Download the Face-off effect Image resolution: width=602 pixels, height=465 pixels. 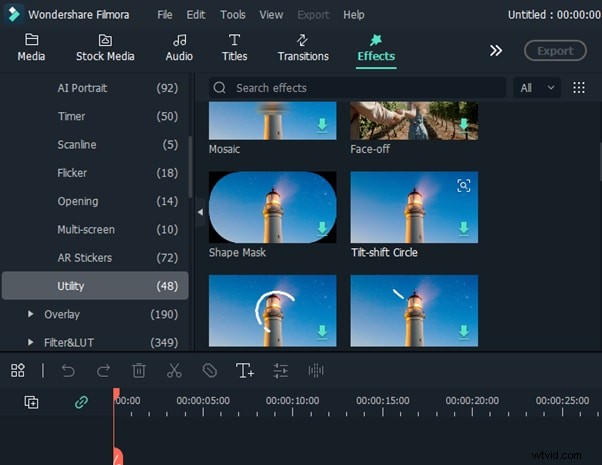(x=464, y=124)
